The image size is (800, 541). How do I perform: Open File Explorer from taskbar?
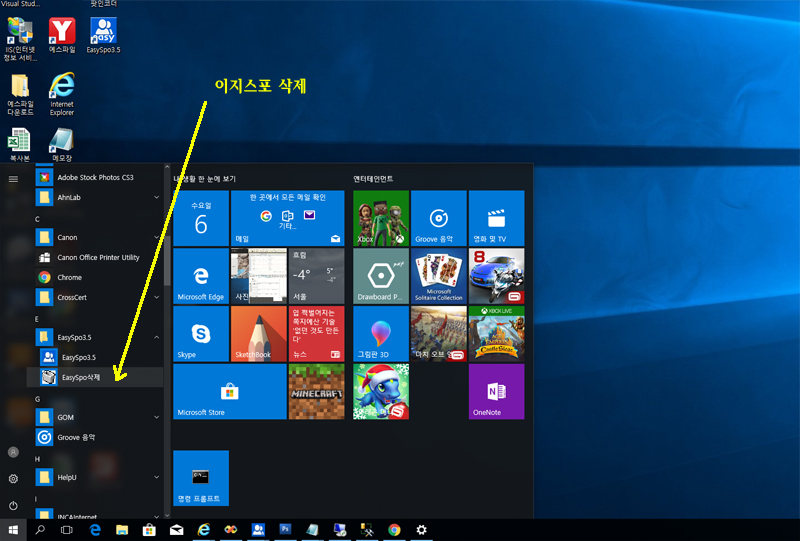tap(122, 530)
